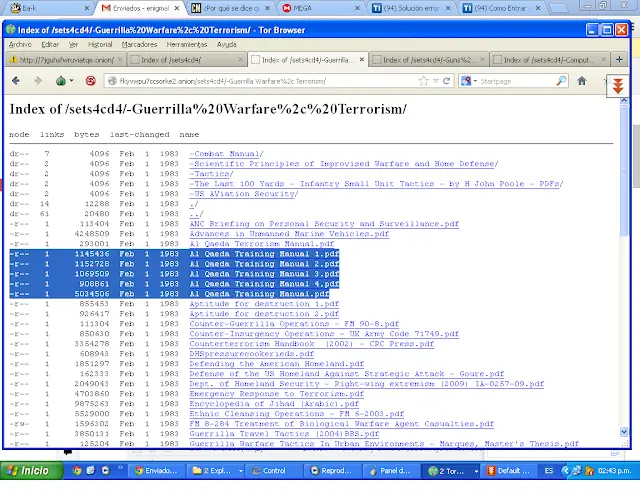Open the parent directory ../ link

(x=196, y=214)
